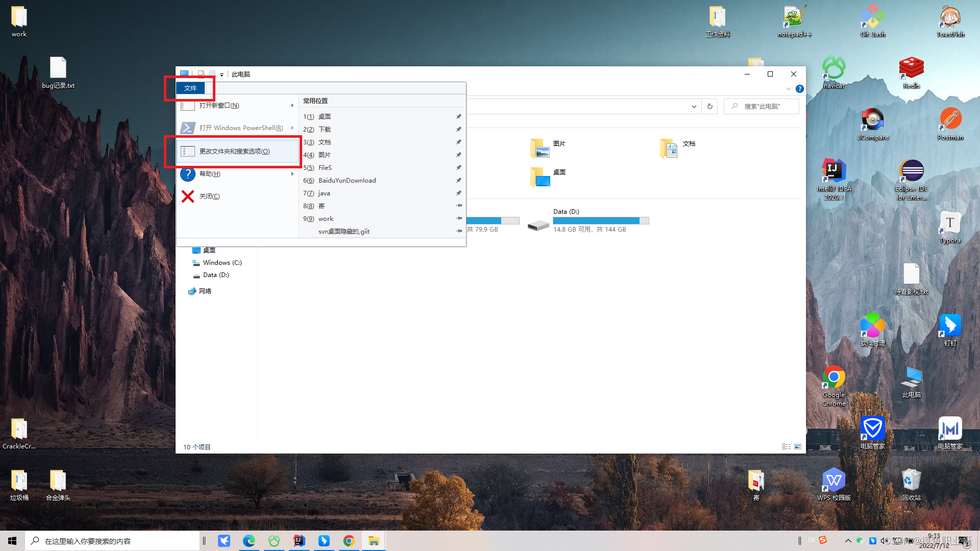This screenshot has height=551, width=980.
Task: Open the 图片 folder
Action: coord(540,148)
